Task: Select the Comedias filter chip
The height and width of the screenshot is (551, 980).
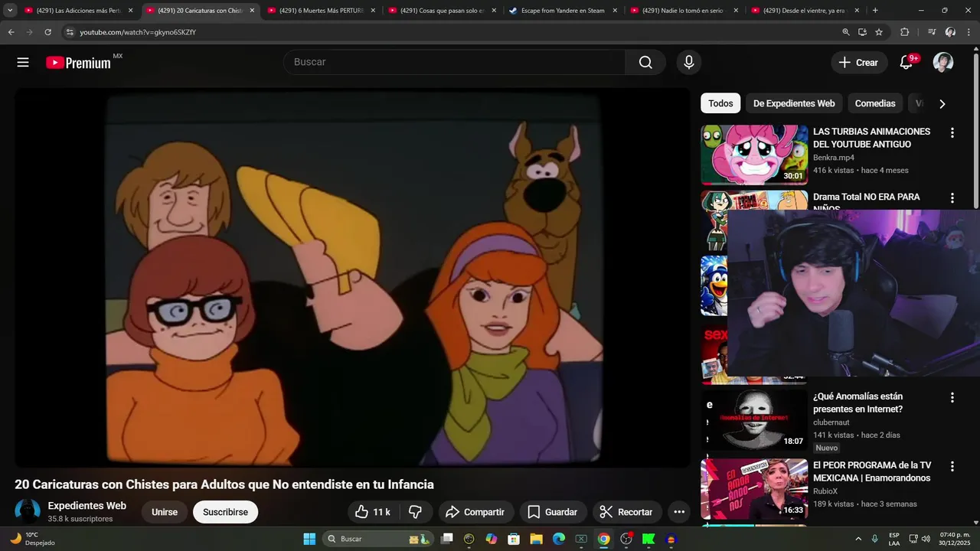Action: tap(875, 103)
